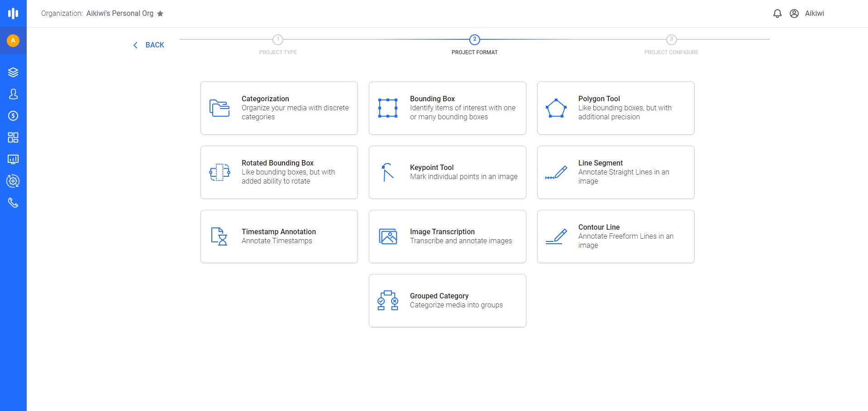868x411 pixels.
Task: Pick the Grouped Category format card
Action: pos(447,301)
